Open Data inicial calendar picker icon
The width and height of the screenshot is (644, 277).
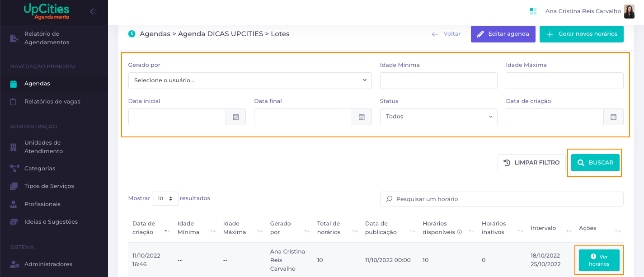click(236, 117)
